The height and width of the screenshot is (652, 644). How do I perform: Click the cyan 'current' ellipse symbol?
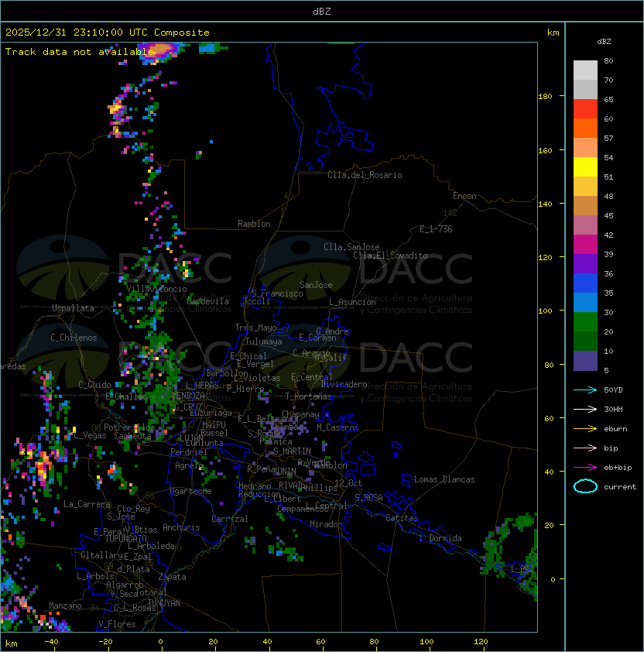pyautogui.click(x=585, y=486)
